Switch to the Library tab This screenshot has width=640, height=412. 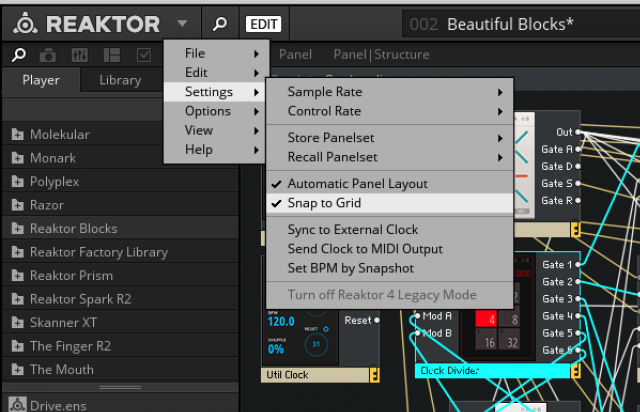click(x=120, y=80)
